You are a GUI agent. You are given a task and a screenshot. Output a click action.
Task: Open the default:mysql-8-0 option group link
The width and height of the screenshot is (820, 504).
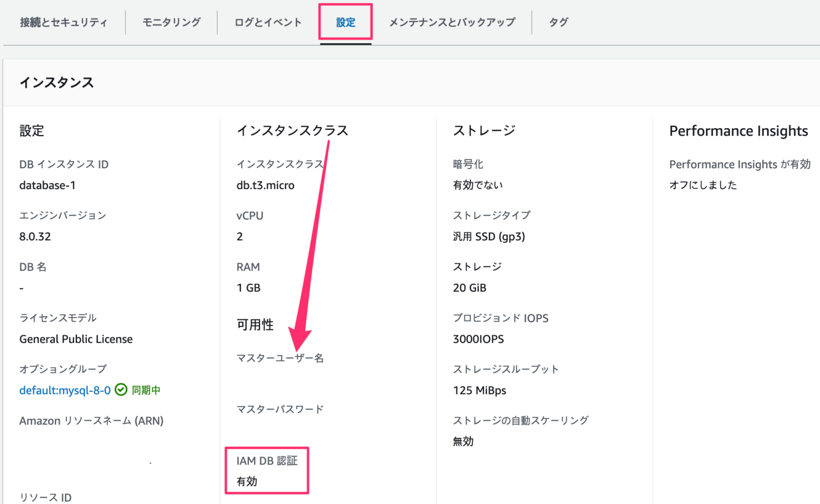64,390
